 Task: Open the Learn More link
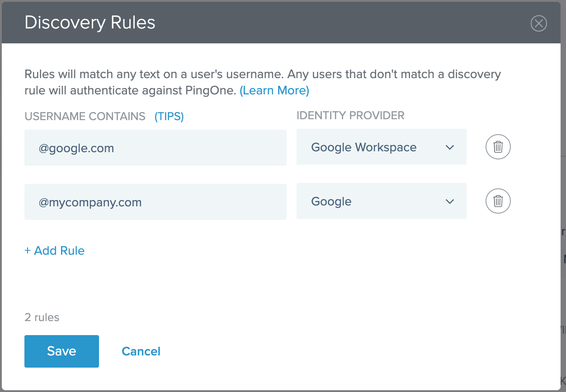[x=274, y=90]
